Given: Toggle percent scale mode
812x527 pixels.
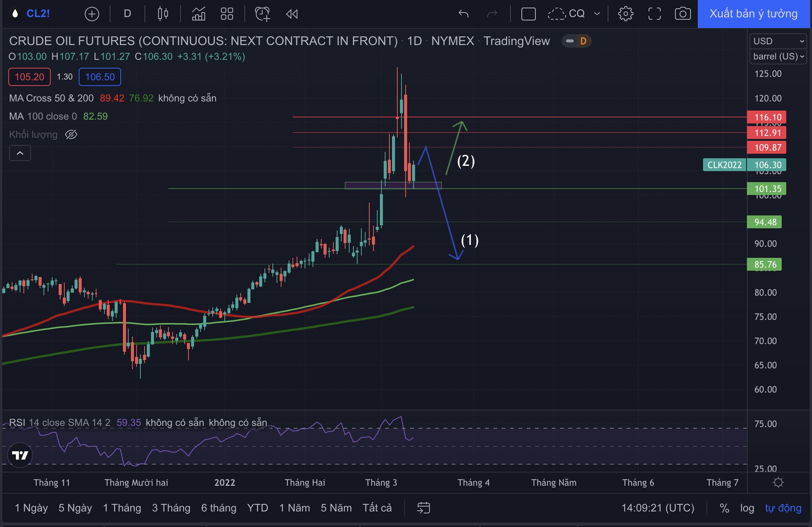Looking at the screenshot, I should click(724, 508).
